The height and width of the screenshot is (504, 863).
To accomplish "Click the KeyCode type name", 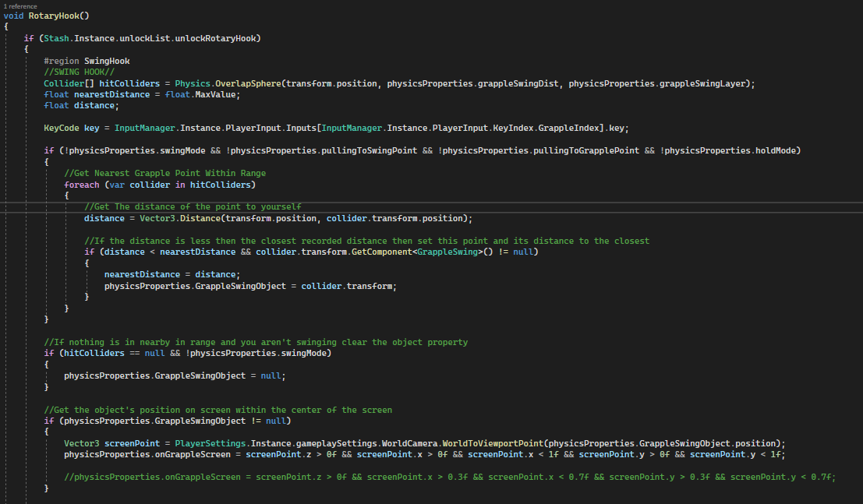I will (x=62, y=129).
